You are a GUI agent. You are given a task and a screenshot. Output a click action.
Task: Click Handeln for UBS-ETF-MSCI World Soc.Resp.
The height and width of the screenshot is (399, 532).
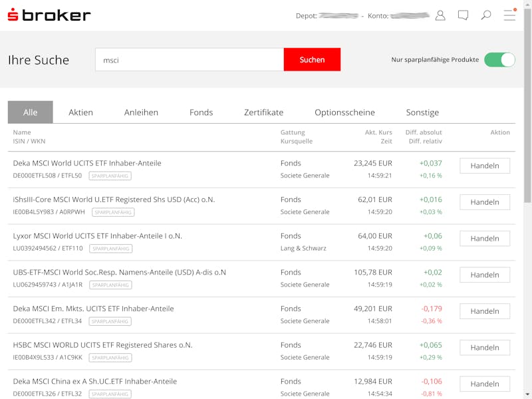[x=485, y=275]
